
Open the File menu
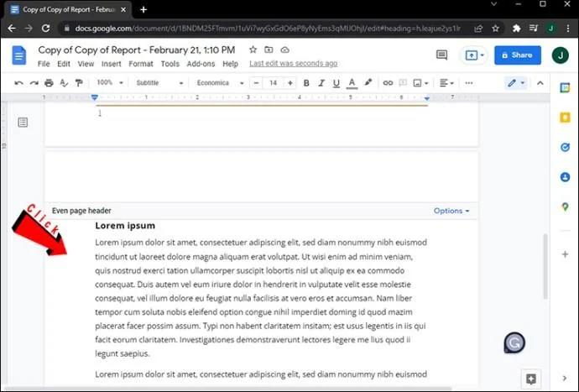44,64
